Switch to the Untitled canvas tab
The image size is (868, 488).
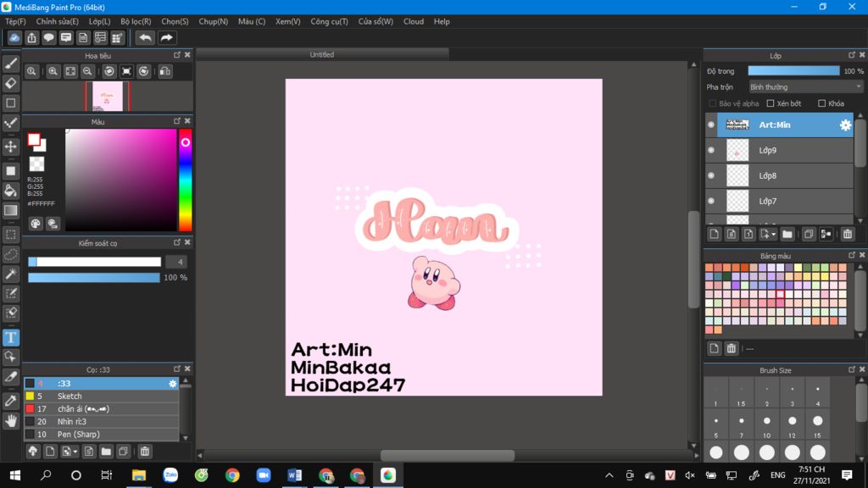pos(321,54)
